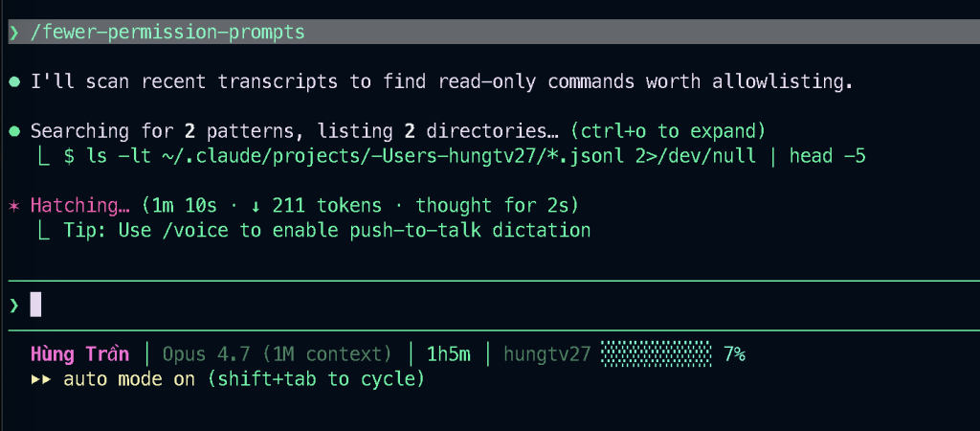
Task: Click the prompt chevron before /fewer-permission-prompts
Action: coord(14,33)
